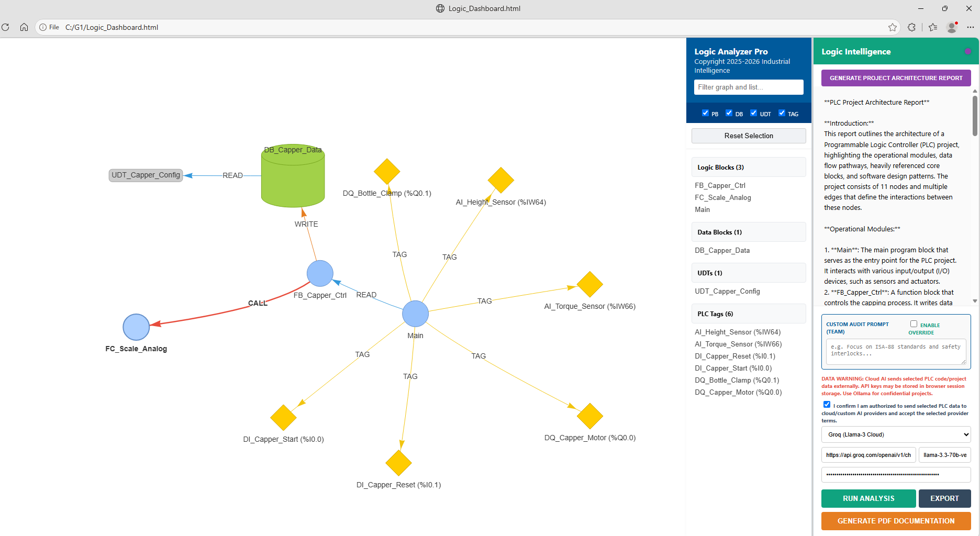The height and width of the screenshot is (536, 980).
Task: Click the Export button
Action: [x=945, y=498]
